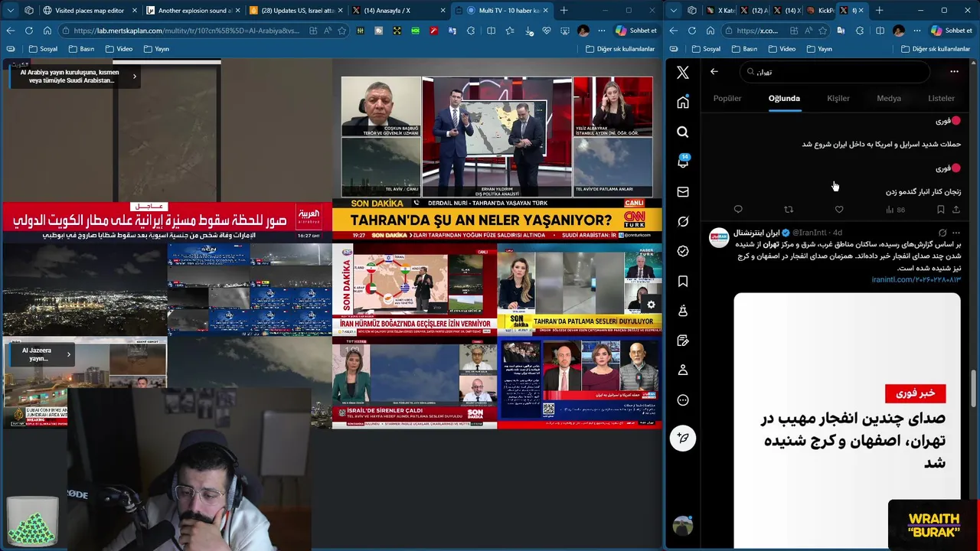Open X browser settings and more menu
The image size is (980, 551).
[916, 31]
